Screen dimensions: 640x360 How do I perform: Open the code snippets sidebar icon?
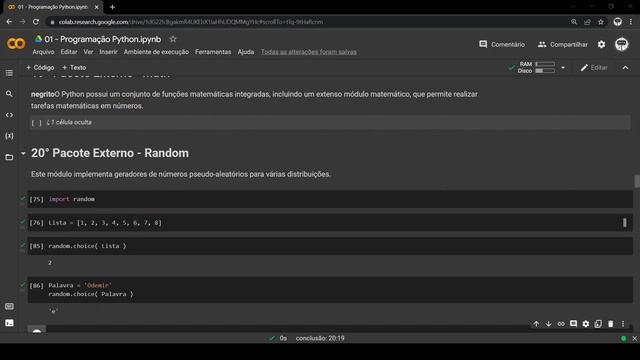[9, 115]
